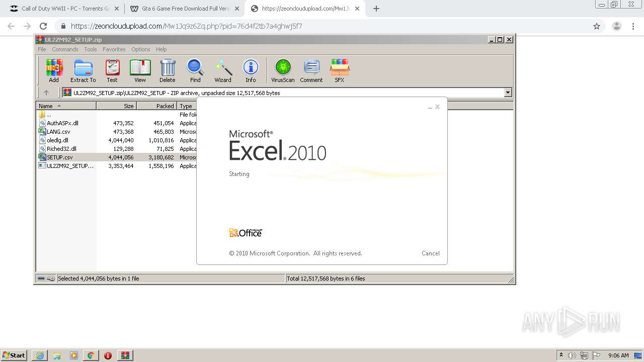644x362 pixels.
Task: Switch to Call of Duty WWII tab
Action: click(64, 9)
